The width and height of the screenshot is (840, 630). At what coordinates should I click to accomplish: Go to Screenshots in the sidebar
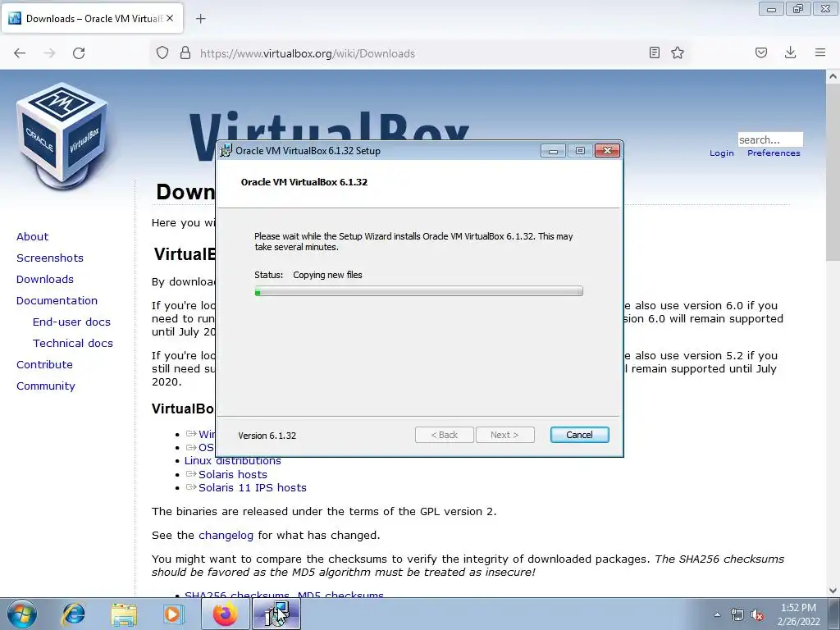pyautogui.click(x=50, y=258)
